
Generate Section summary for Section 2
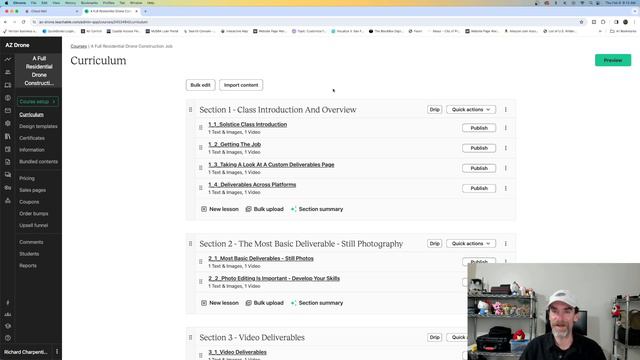click(x=317, y=303)
